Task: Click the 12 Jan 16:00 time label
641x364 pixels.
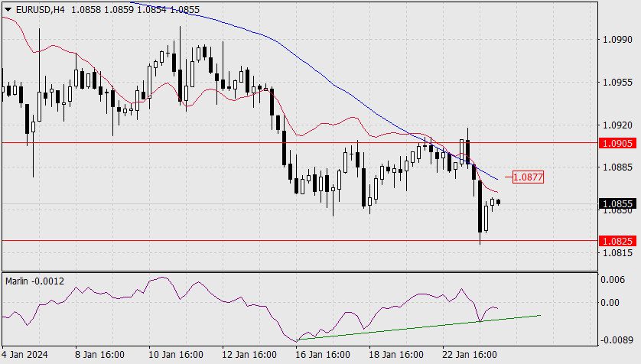Action: pos(249,355)
